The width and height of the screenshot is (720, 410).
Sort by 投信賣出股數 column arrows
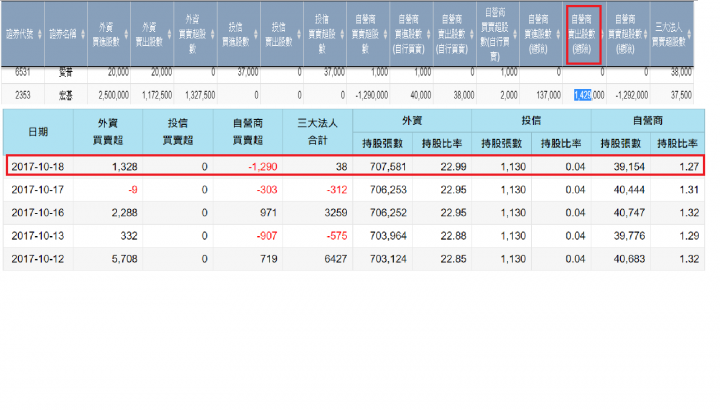pyautogui.click(x=299, y=34)
